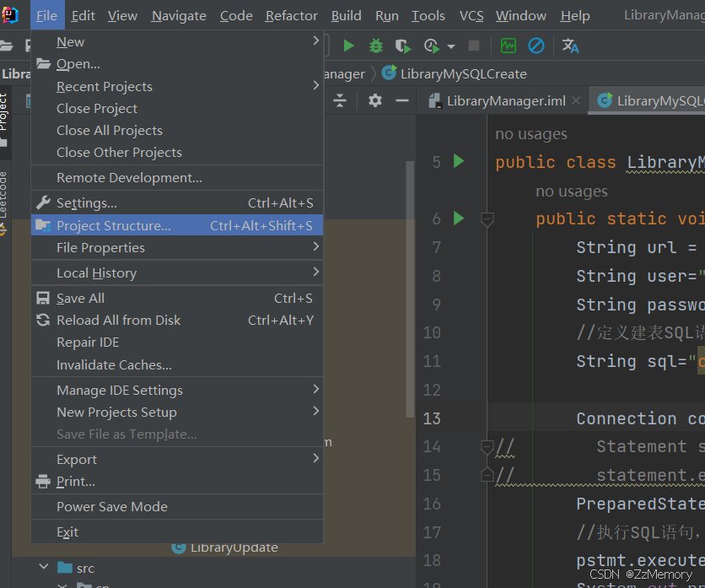Screen dimensions: 705x588
Task: Open the Edit menu
Action: (83, 16)
